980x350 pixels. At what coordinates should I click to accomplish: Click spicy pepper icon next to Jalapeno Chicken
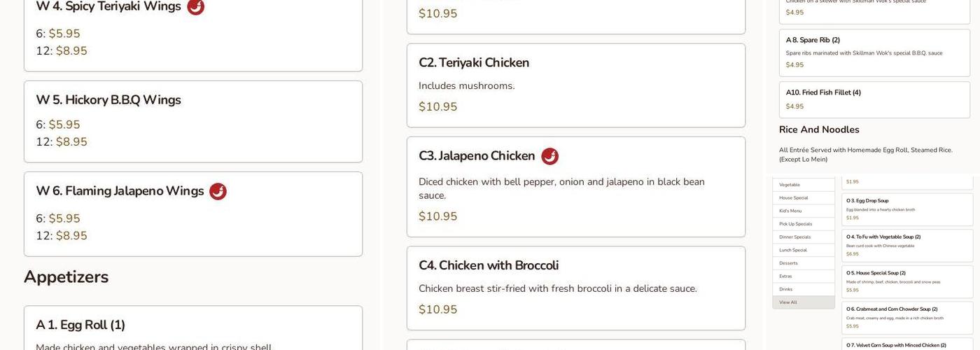(x=549, y=156)
